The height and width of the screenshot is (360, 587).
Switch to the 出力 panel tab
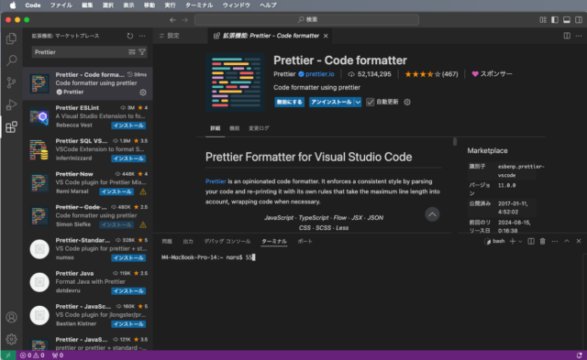coord(188,241)
